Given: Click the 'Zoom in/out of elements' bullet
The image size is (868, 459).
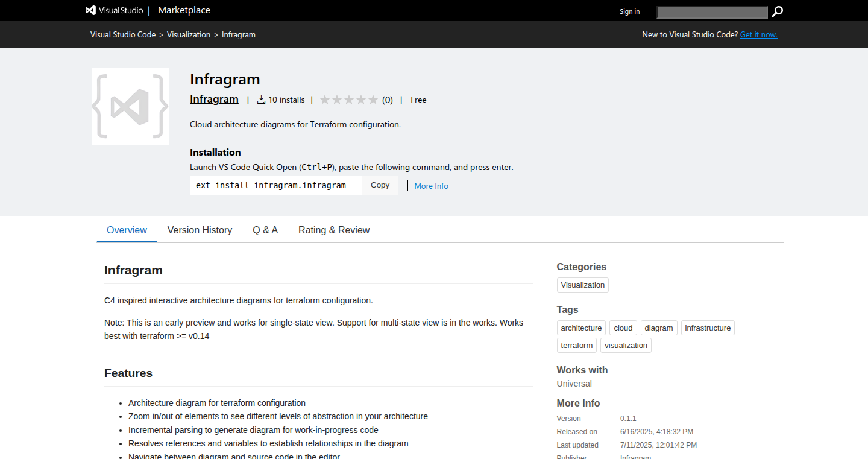Looking at the screenshot, I should pos(278,416).
